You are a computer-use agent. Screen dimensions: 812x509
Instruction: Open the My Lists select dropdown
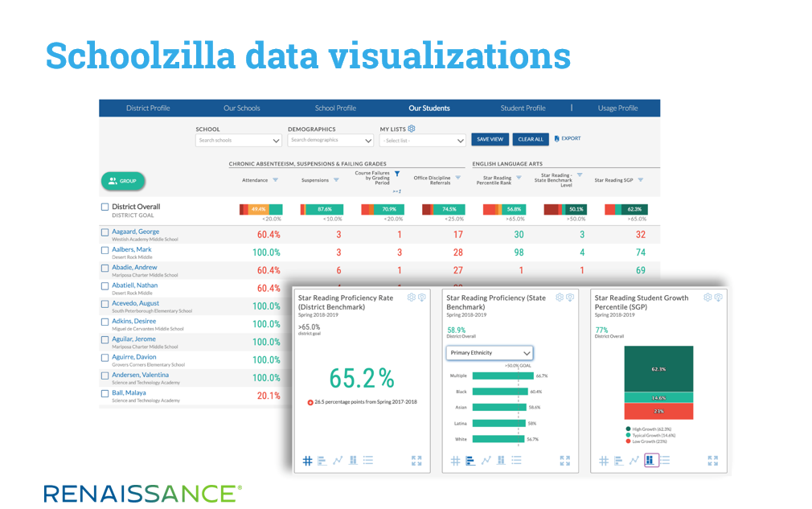pyautogui.click(x=423, y=141)
